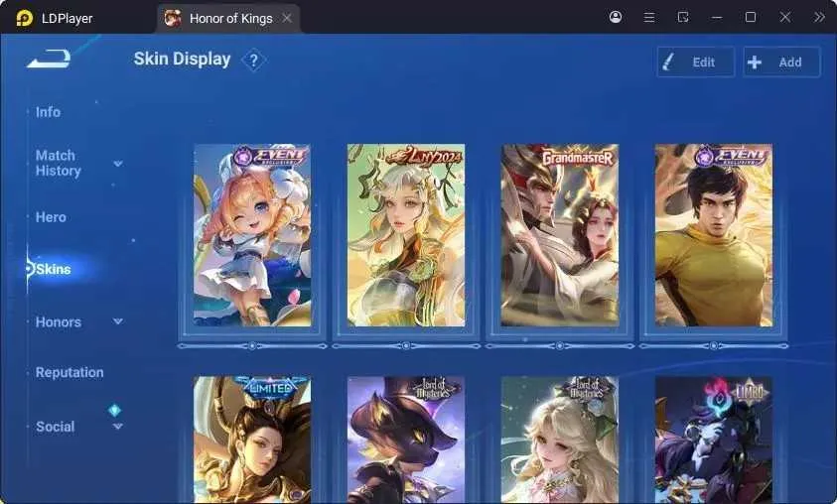Screen dimensions: 837x504
Task: Open the Info section
Action: (x=48, y=112)
